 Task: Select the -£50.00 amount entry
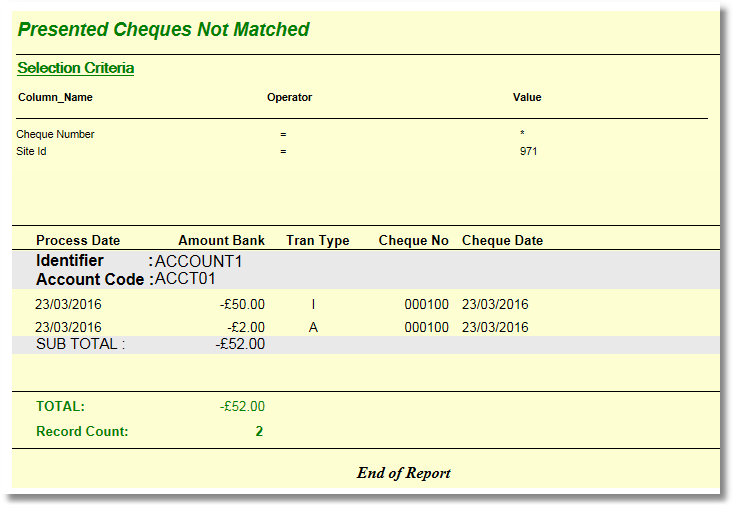[x=243, y=304]
